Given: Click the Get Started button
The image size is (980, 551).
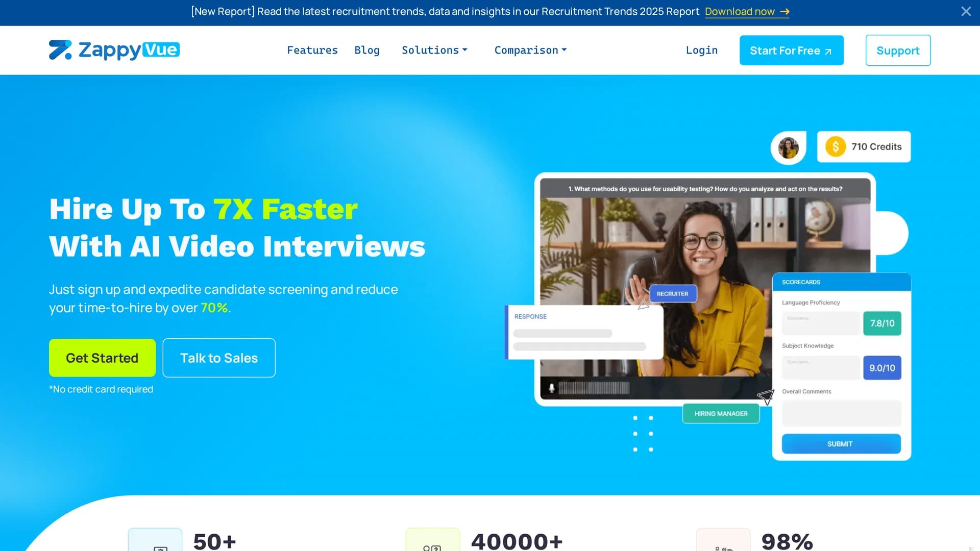Looking at the screenshot, I should point(102,358).
